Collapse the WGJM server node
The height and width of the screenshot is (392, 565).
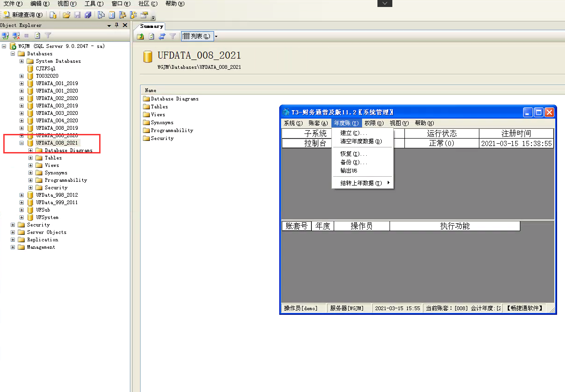[4, 47]
